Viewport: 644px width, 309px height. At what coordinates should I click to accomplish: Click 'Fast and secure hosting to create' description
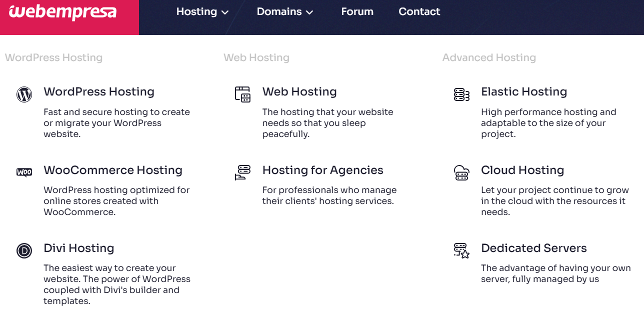click(x=116, y=123)
